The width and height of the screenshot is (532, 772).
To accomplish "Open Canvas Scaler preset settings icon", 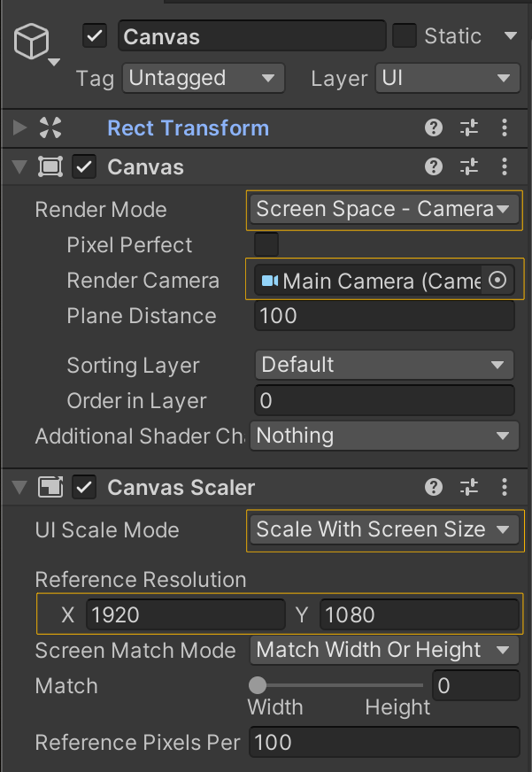I will pyautogui.click(x=469, y=487).
